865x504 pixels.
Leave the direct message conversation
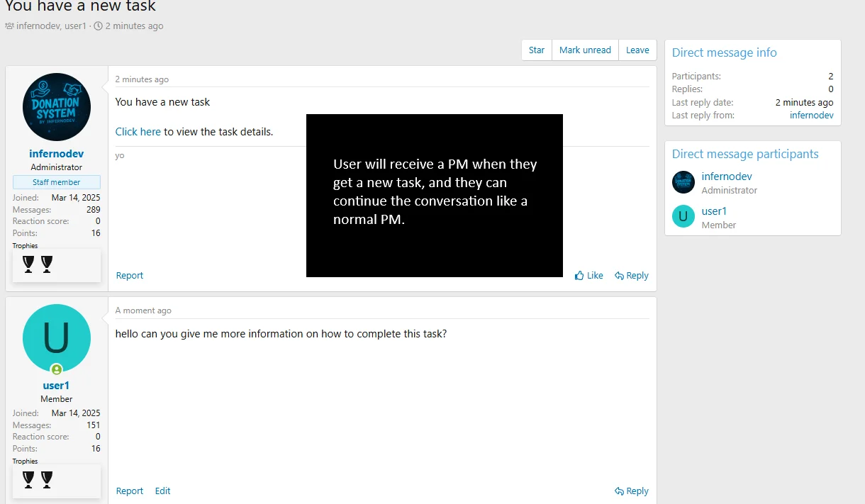point(637,50)
